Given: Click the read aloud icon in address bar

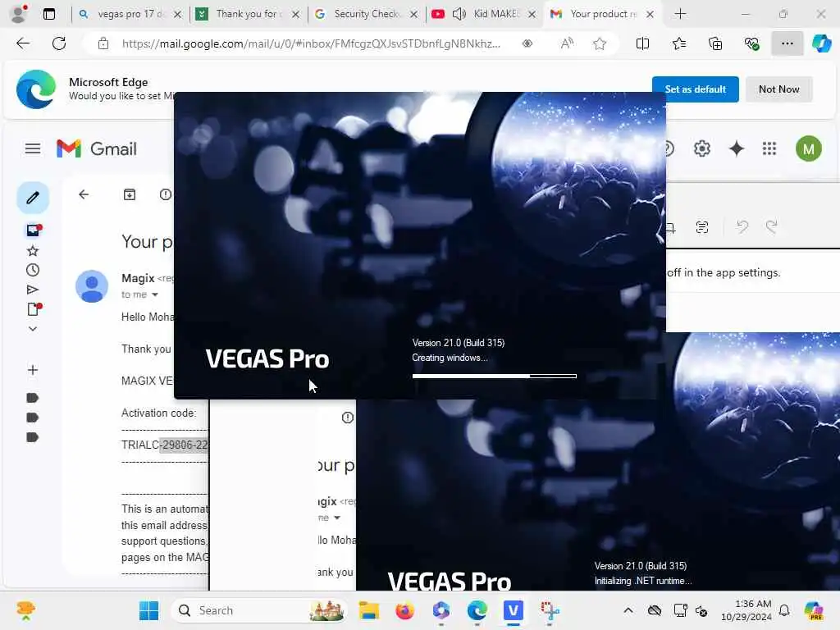Looking at the screenshot, I should coord(567,43).
